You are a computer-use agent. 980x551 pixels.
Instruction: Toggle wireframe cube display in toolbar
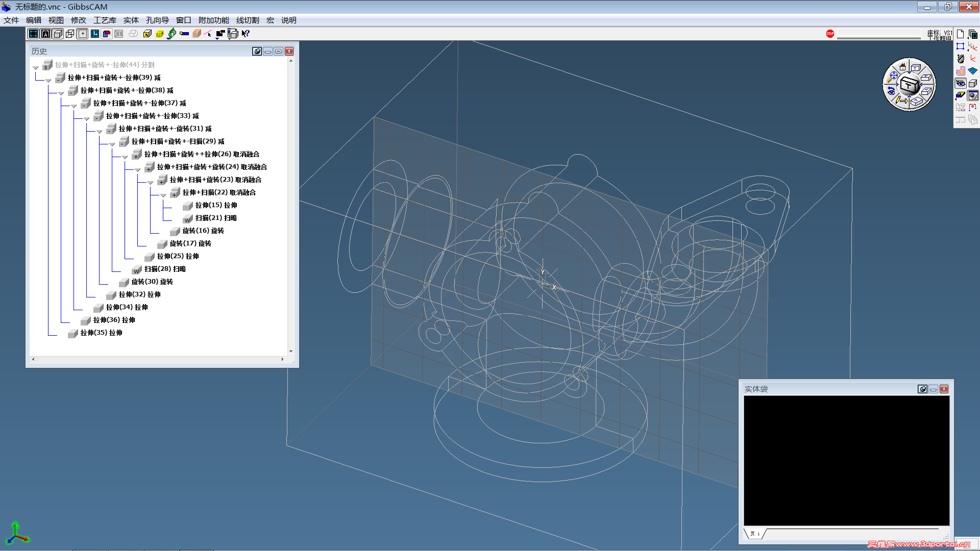[70, 34]
